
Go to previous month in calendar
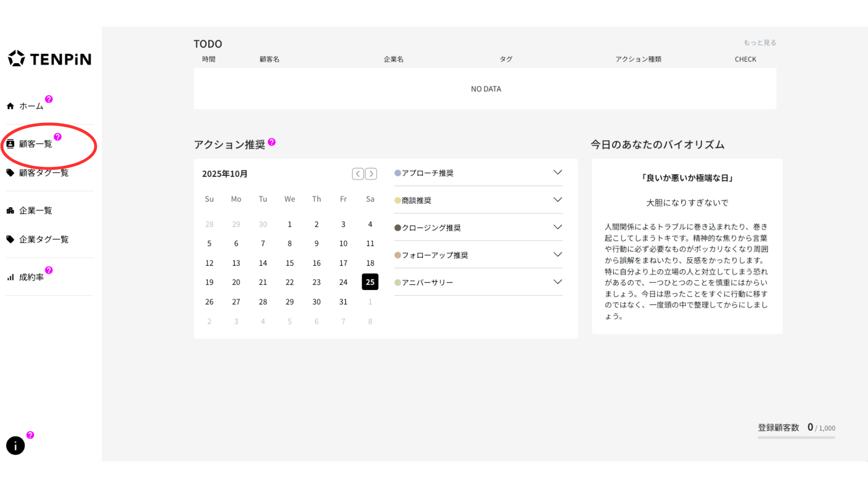[358, 174]
